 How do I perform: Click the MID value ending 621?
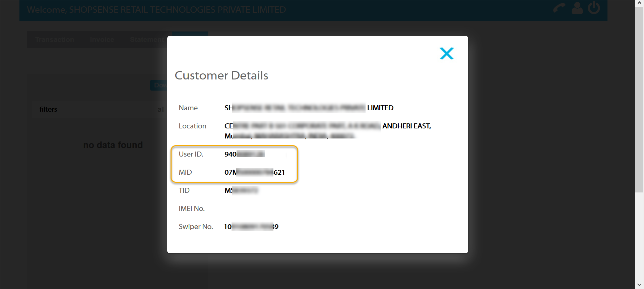[255, 172]
